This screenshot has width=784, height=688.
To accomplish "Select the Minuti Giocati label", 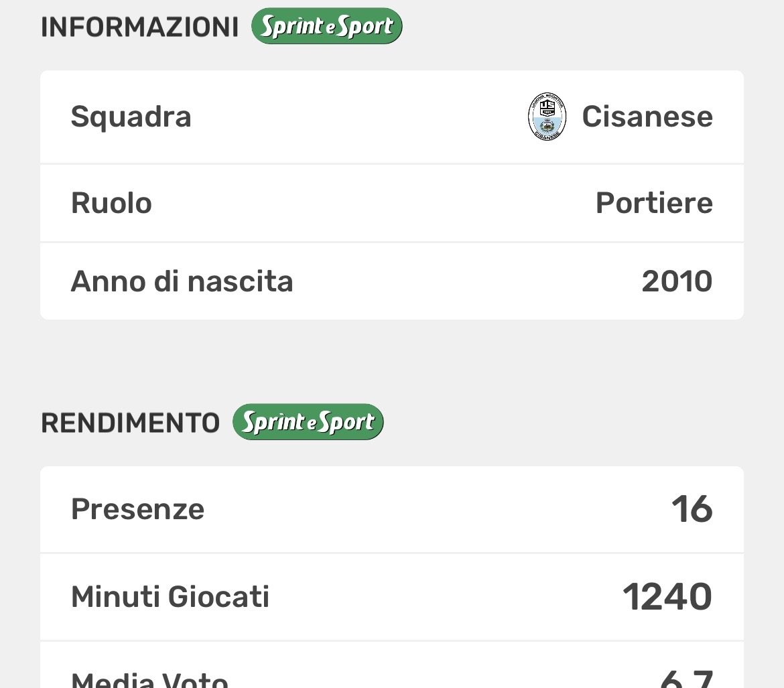I will click(170, 597).
